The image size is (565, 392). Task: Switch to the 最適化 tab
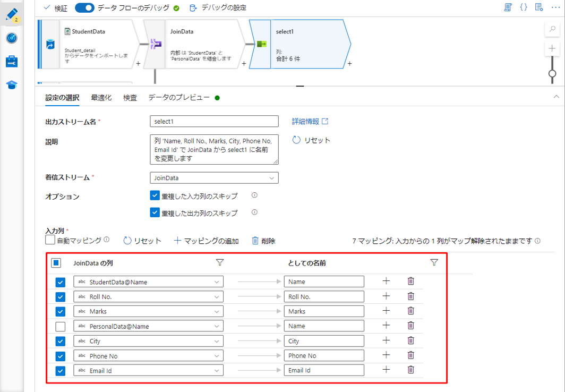click(101, 98)
